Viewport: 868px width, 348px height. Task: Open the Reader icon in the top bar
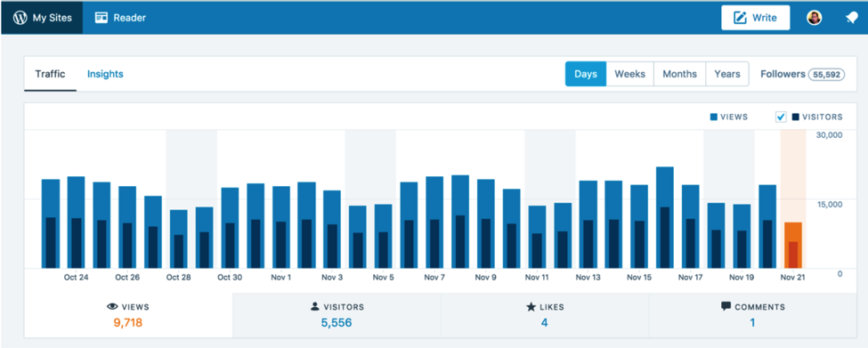tap(101, 18)
